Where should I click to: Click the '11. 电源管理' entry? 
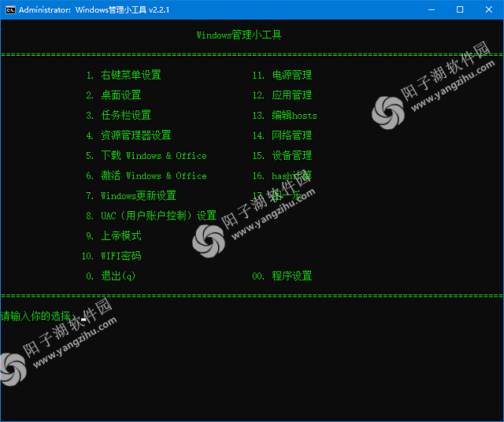282,75
